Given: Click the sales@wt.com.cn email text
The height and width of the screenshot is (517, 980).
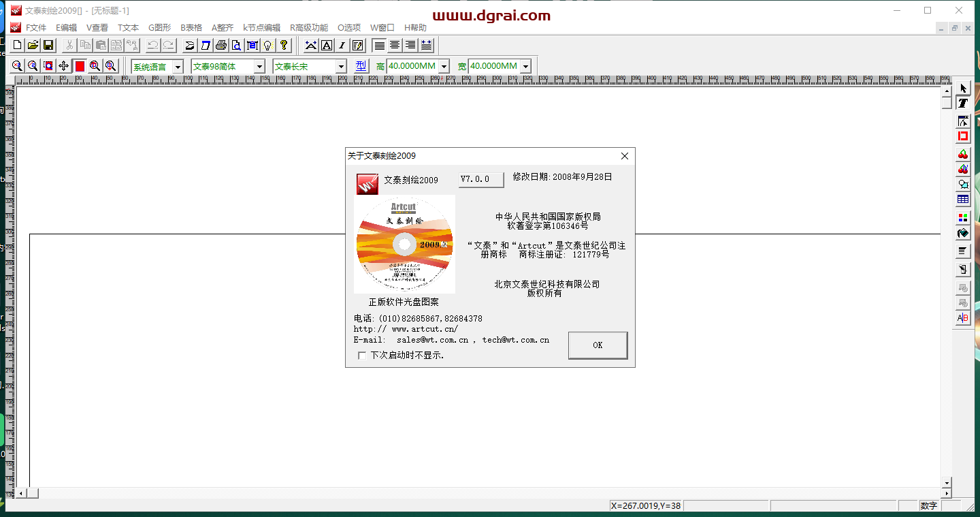Looking at the screenshot, I should coord(433,340).
